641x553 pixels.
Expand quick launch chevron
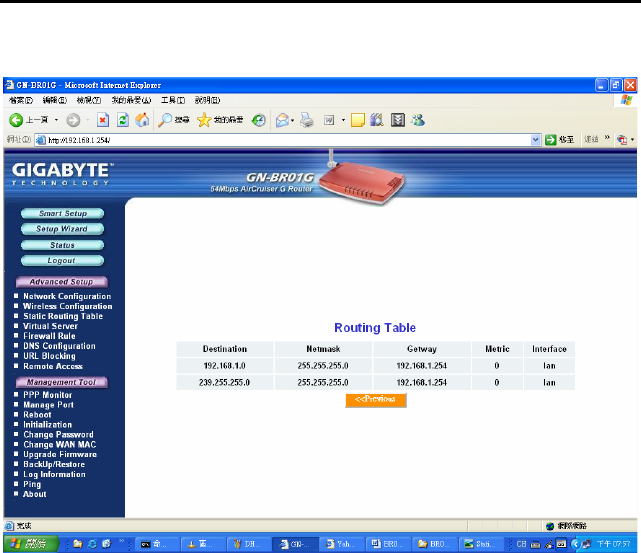(121, 541)
